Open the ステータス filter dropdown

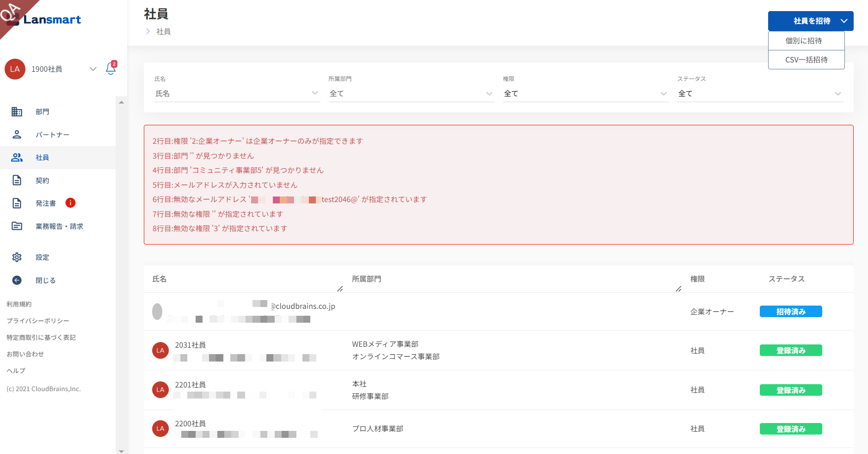pyautogui.click(x=760, y=93)
